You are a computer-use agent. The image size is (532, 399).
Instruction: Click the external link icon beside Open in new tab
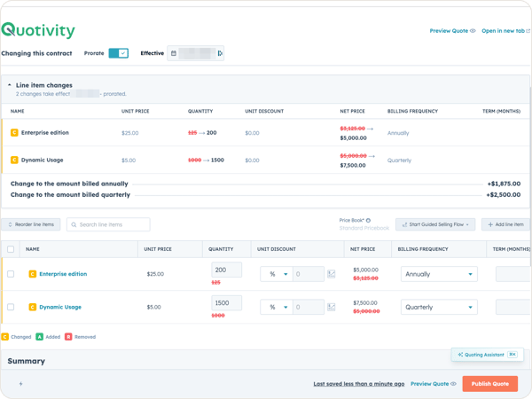pyautogui.click(x=528, y=31)
